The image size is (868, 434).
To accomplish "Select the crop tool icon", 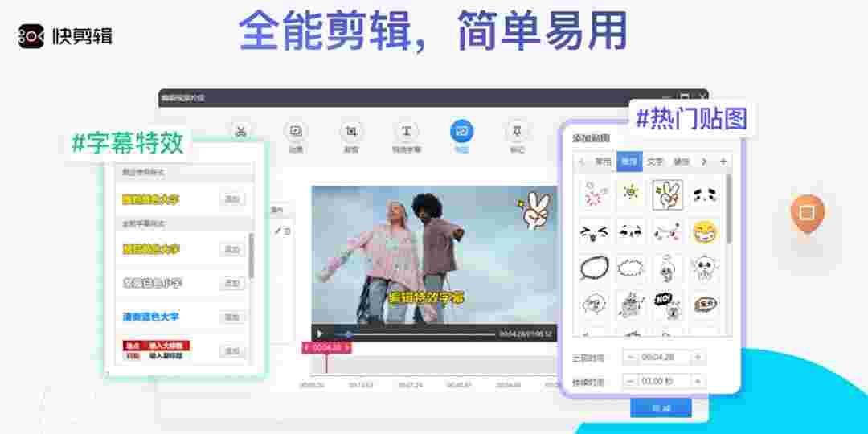I will click(x=351, y=132).
